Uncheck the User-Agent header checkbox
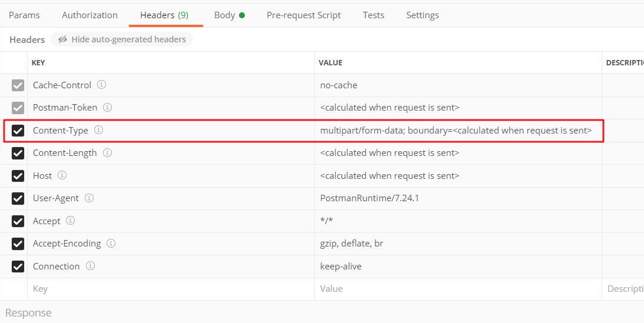 click(x=18, y=198)
